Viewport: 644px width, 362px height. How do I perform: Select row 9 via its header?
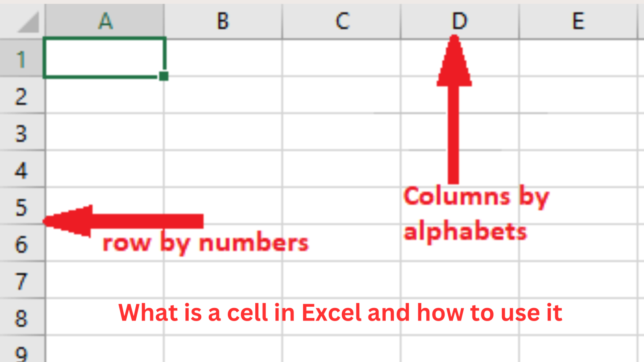21,352
